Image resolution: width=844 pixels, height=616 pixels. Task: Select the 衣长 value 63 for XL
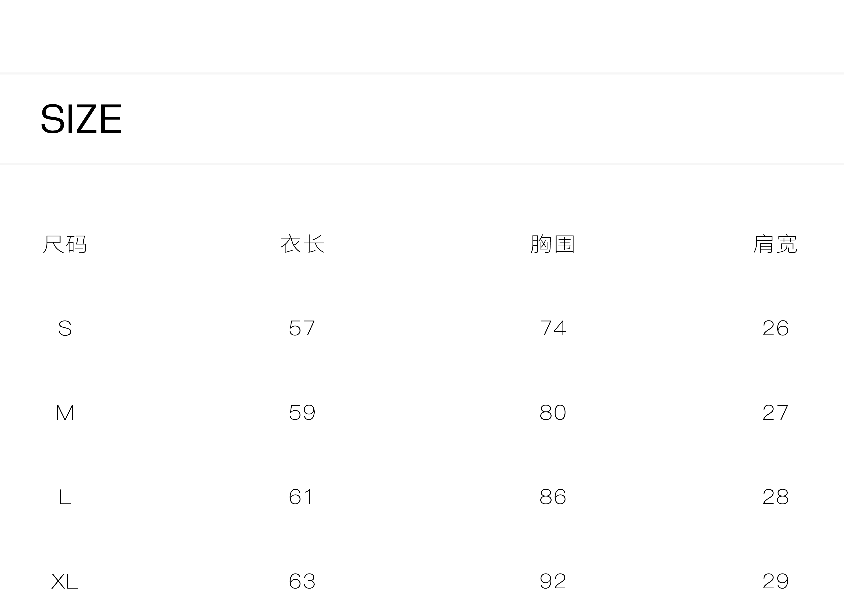(302, 581)
